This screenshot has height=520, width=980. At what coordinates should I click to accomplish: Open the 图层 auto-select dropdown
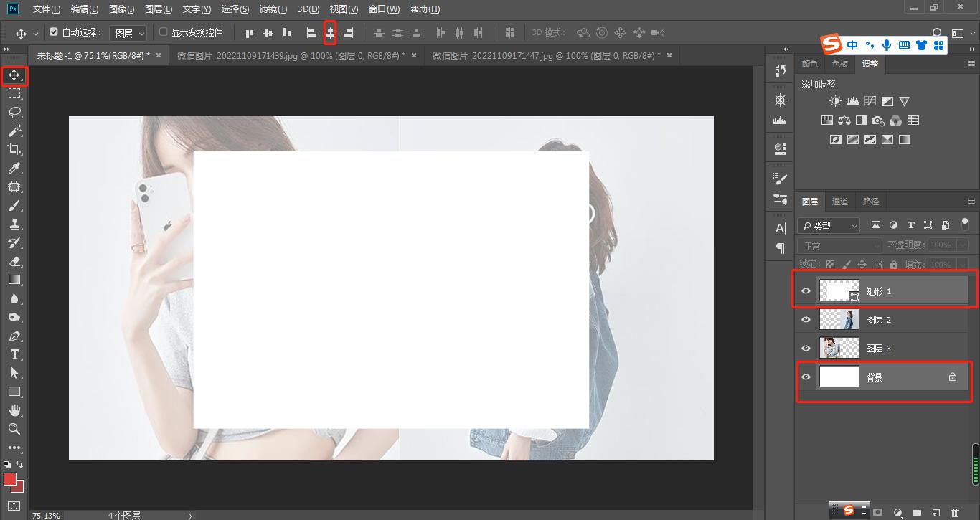[129, 33]
